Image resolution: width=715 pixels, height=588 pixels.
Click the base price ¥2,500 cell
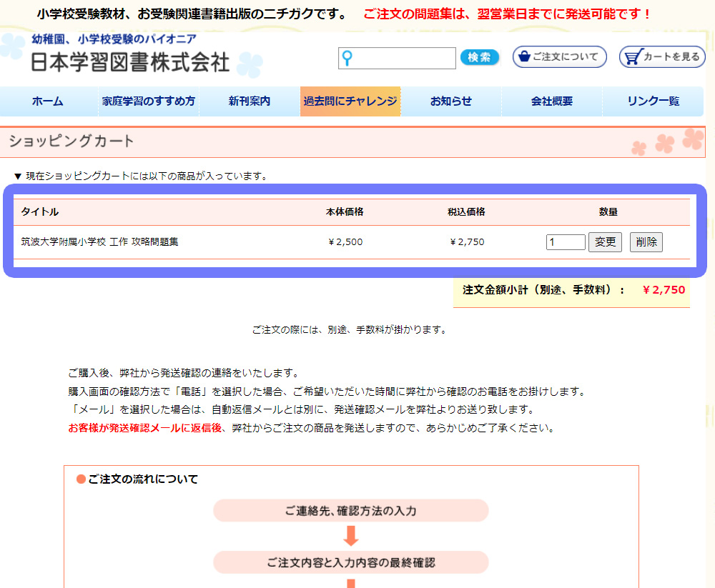click(x=345, y=242)
